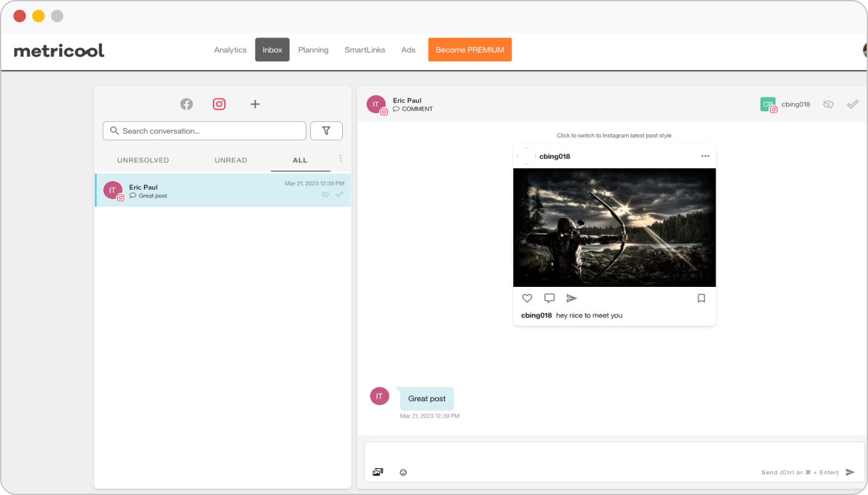This screenshot has width=868, height=495.
Task: Toggle eye icon on Eric Paul list item
Action: (x=325, y=194)
